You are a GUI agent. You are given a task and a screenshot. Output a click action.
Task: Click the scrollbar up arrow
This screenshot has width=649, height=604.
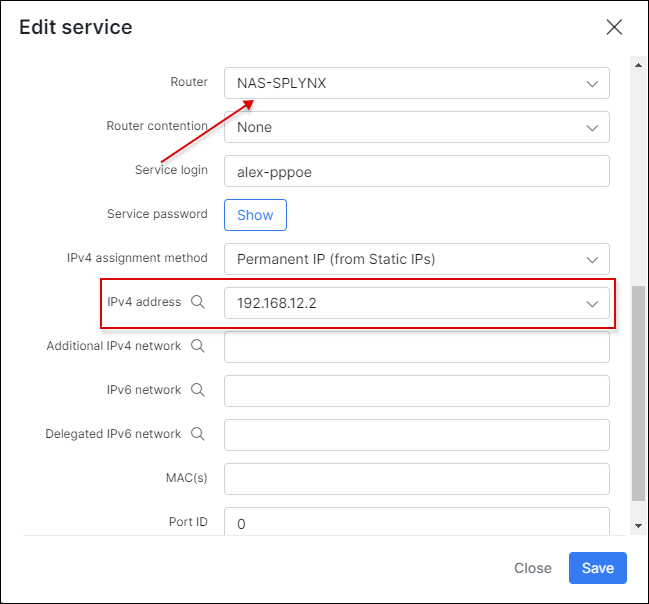[x=638, y=66]
